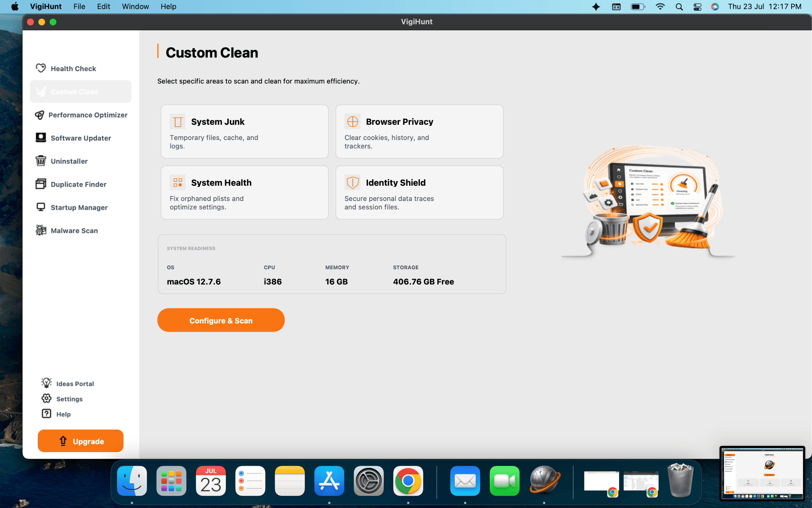The height and width of the screenshot is (508, 812).
Task: Open the blank minimized Chrome window in Dock
Action: [601, 483]
